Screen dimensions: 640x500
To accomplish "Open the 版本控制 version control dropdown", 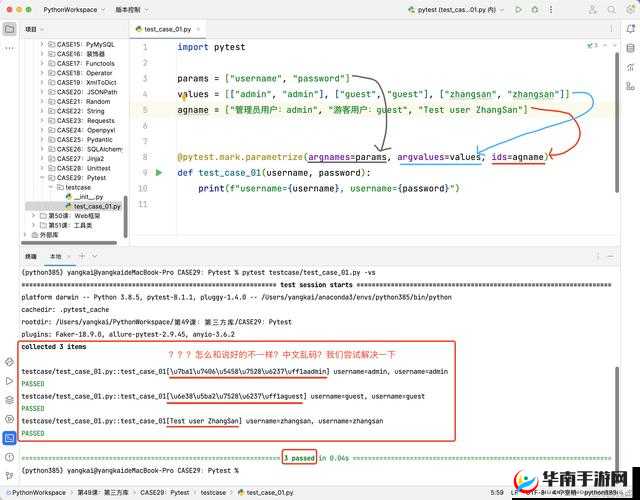I will coord(130,10).
